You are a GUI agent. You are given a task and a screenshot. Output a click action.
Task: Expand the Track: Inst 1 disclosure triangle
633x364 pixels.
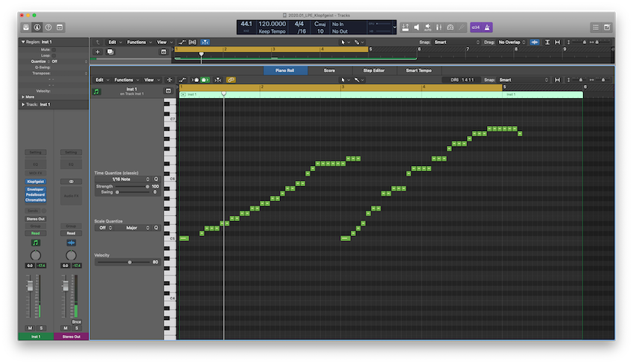[23, 104]
